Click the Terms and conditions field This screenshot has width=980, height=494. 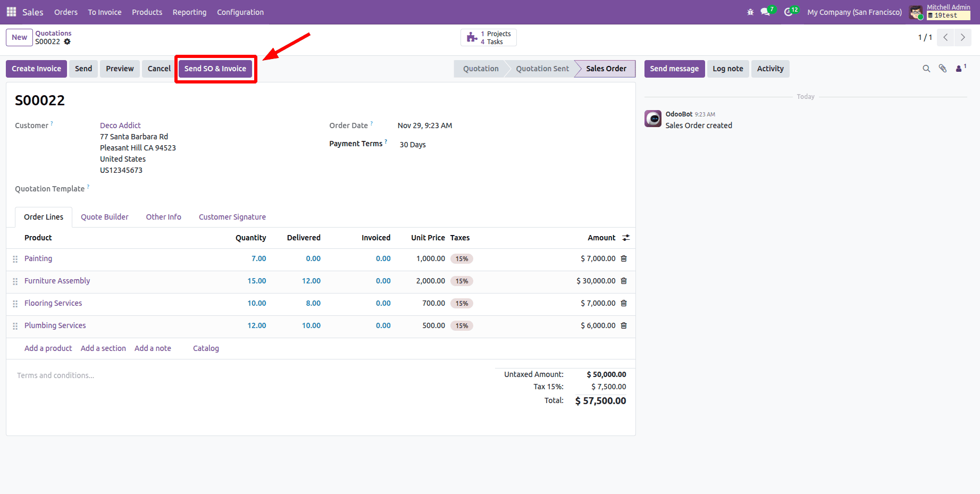(55, 375)
